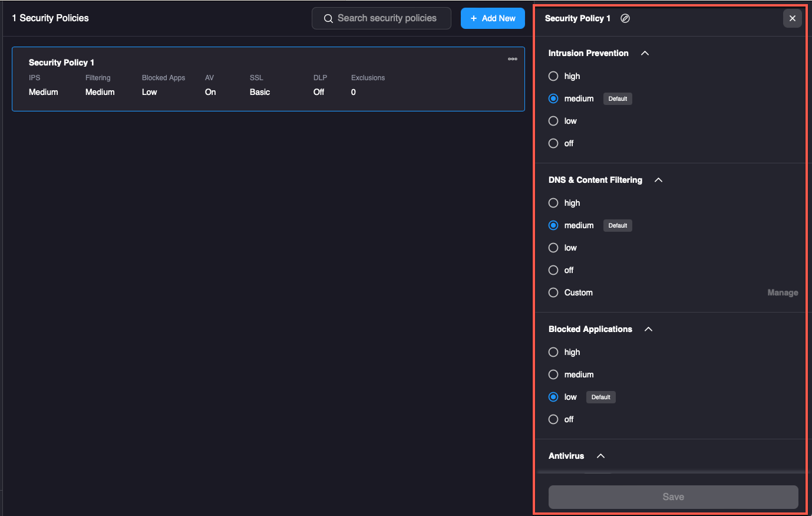812x516 pixels.
Task: Focus the Search security policies field
Action: click(381, 18)
